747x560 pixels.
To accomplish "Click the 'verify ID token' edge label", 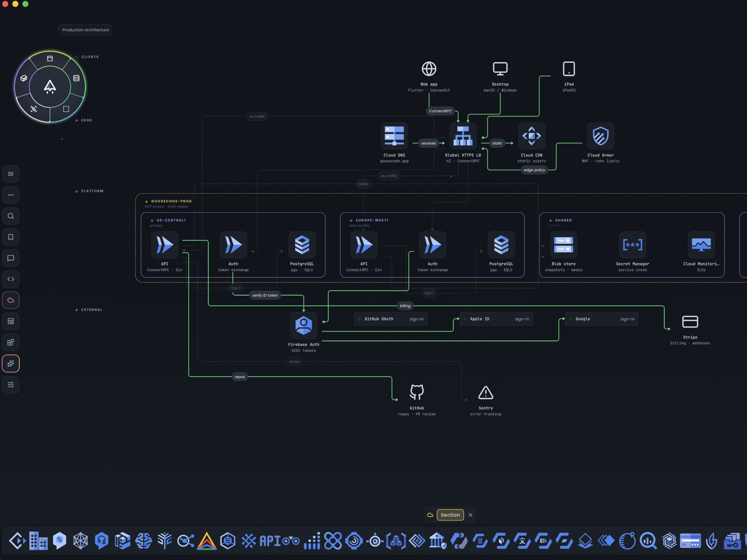I will (265, 295).
